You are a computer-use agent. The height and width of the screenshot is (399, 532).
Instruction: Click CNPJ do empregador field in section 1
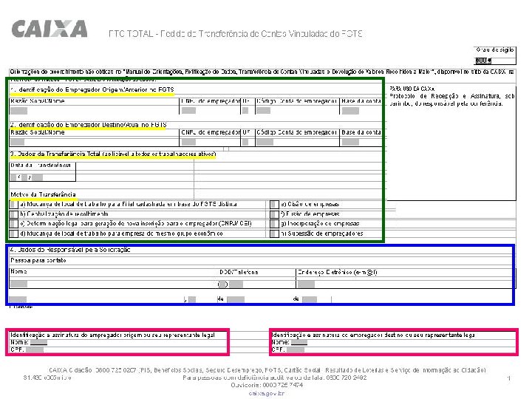[188, 111]
